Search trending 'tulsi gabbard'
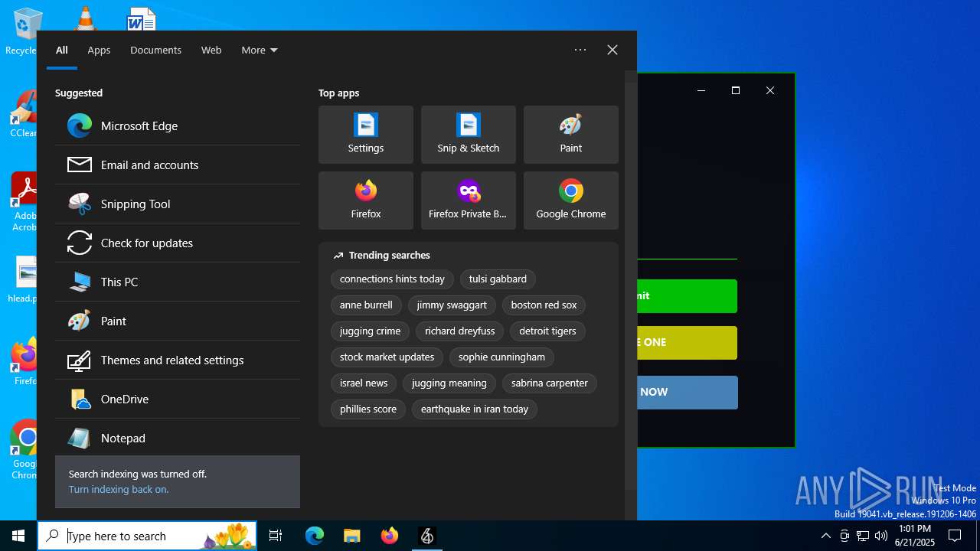 click(x=498, y=279)
